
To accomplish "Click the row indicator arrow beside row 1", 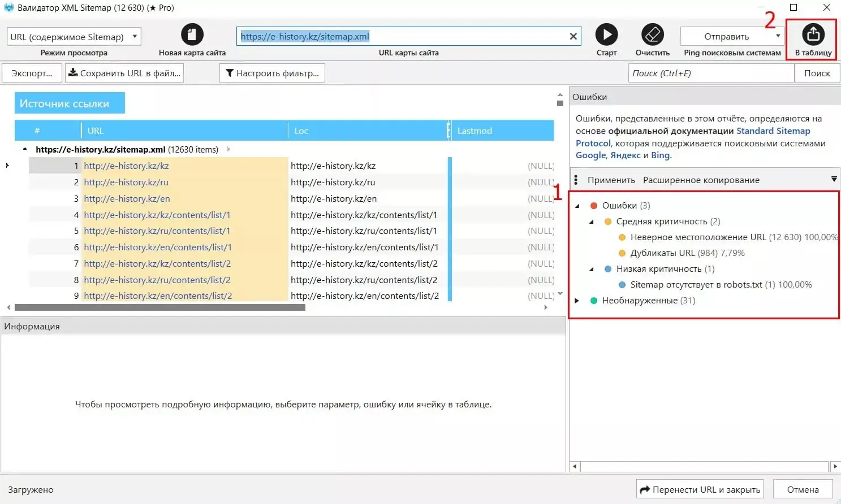I will point(7,166).
